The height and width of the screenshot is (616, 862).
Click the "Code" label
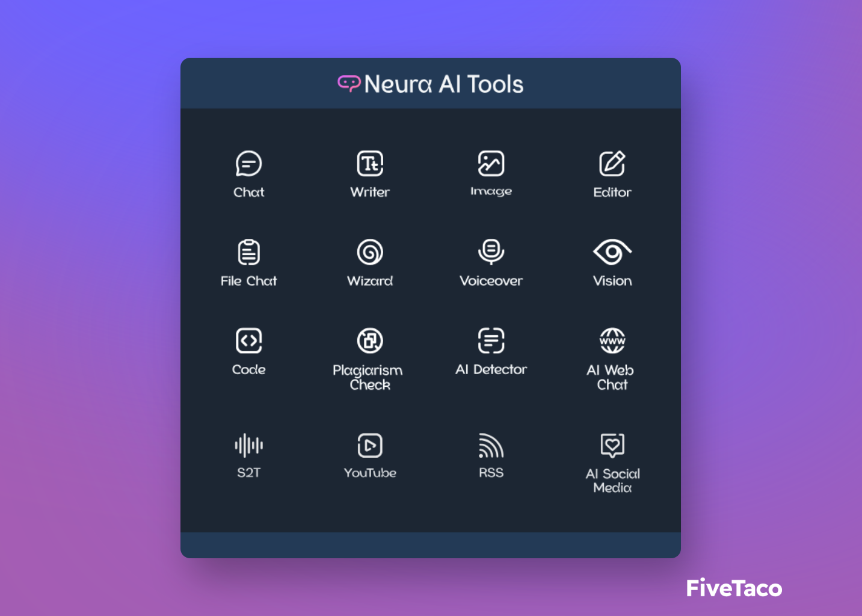pyautogui.click(x=249, y=370)
